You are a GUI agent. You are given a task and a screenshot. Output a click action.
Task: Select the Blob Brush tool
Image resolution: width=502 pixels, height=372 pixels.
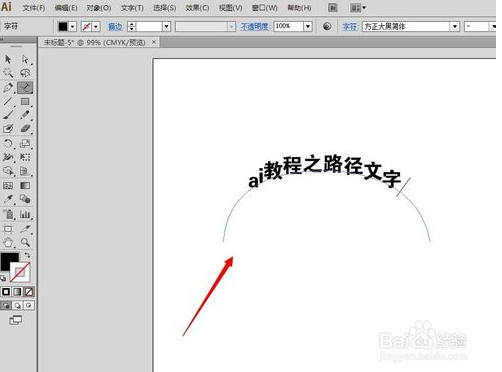[x=8, y=129]
